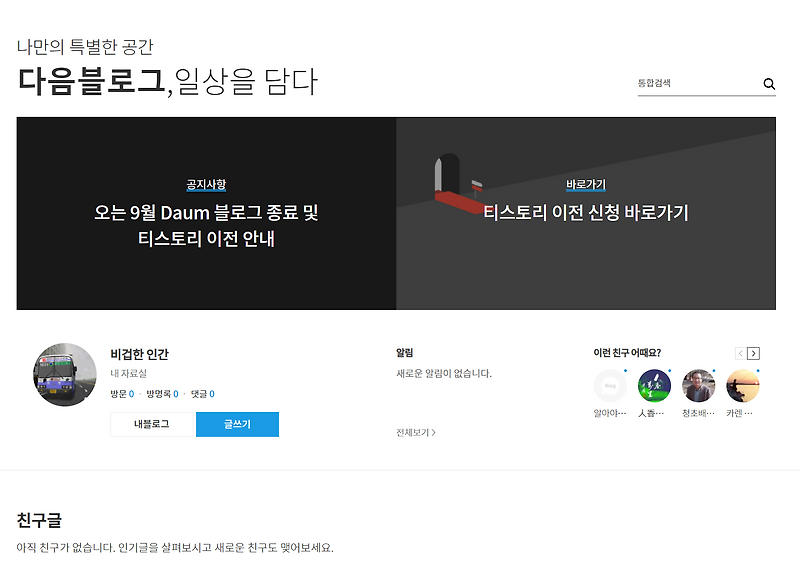The height and width of the screenshot is (567, 800).
Task: Show previous recommended friends arrow
Action: pyautogui.click(x=740, y=353)
